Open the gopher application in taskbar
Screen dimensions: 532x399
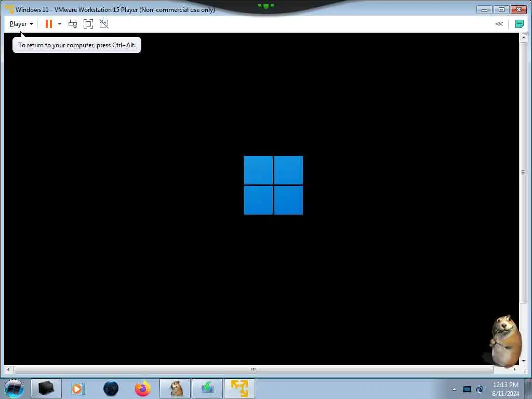pyautogui.click(x=176, y=389)
